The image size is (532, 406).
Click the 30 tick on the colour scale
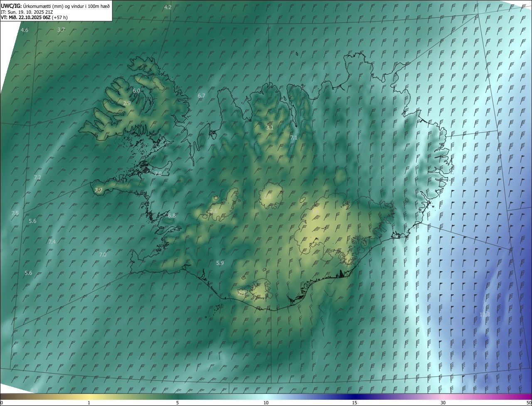coord(443,403)
